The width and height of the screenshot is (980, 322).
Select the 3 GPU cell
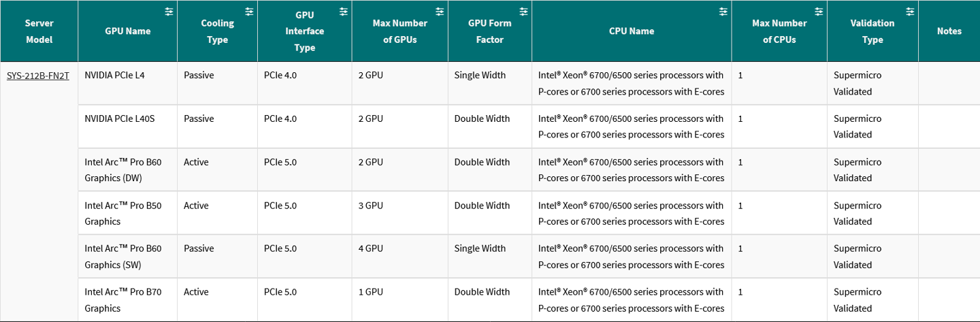pos(370,206)
